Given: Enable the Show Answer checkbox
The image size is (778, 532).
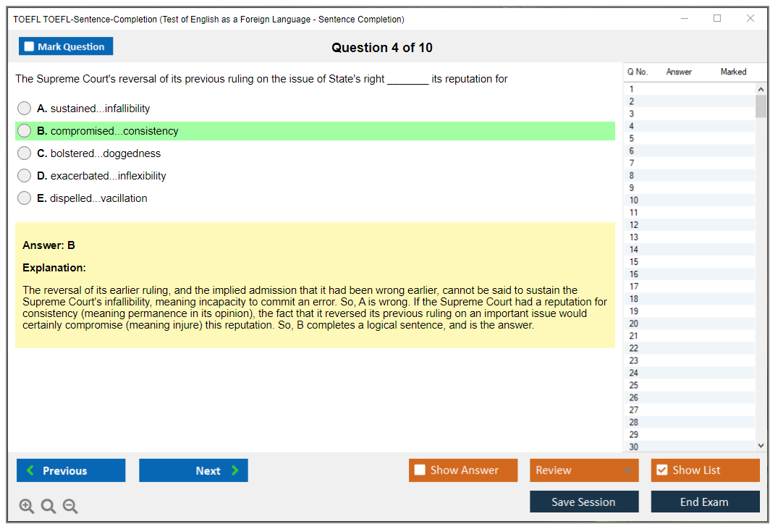Looking at the screenshot, I should (420, 470).
